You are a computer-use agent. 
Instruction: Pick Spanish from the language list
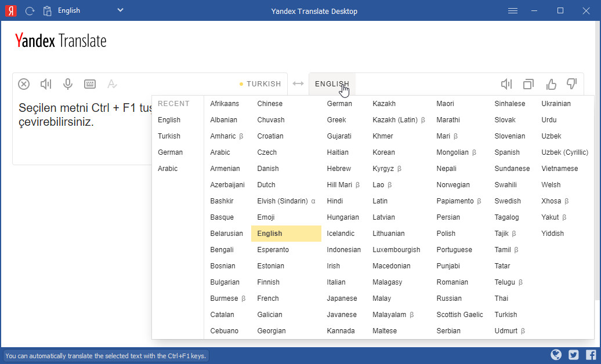pos(507,152)
